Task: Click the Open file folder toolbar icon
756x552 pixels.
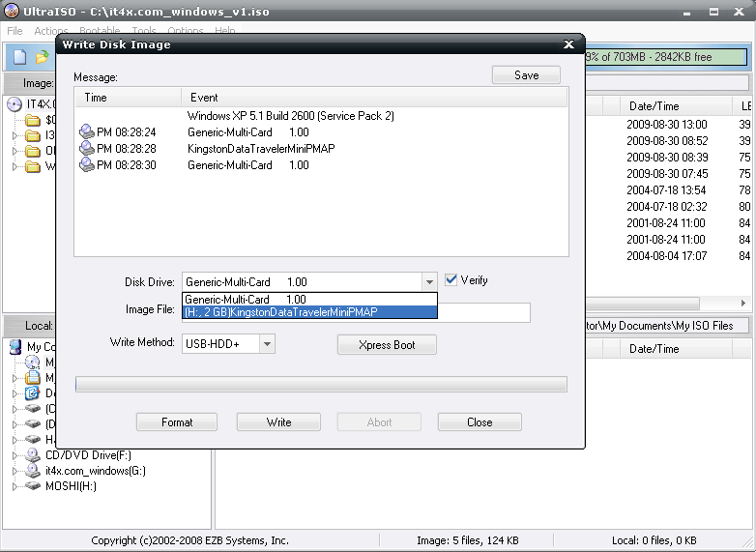Action: (x=42, y=57)
